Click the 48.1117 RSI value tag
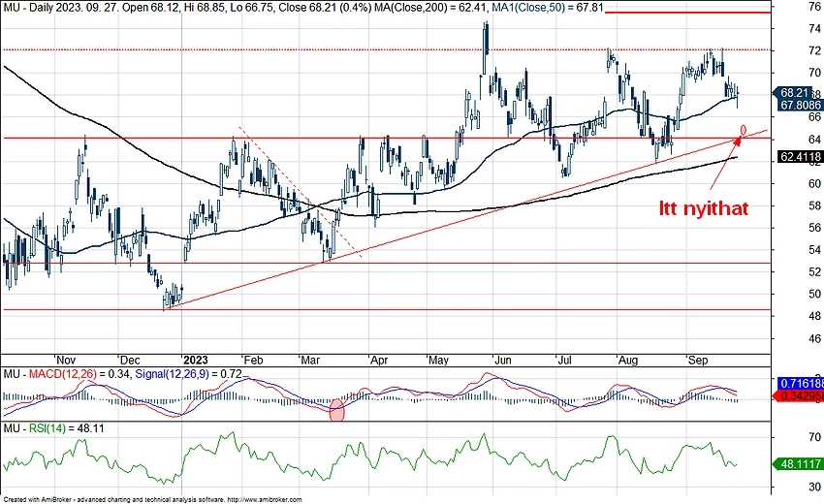 point(798,463)
